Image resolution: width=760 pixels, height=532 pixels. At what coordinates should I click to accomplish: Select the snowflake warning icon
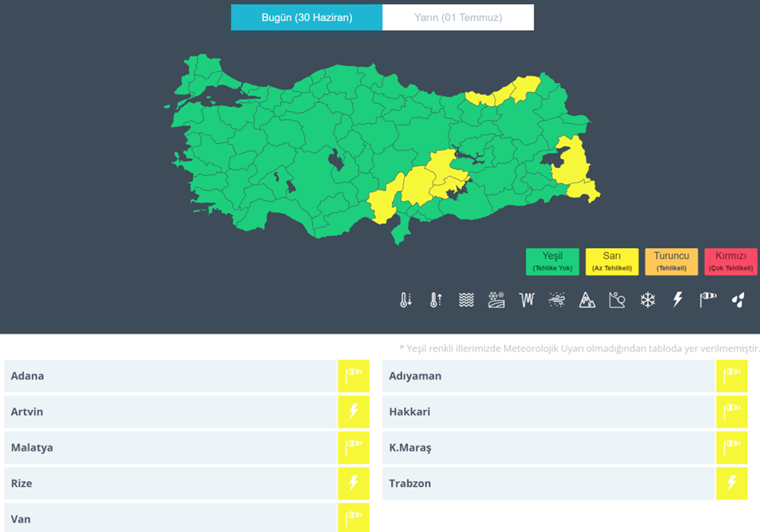pyautogui.click(x=647, y=300)
